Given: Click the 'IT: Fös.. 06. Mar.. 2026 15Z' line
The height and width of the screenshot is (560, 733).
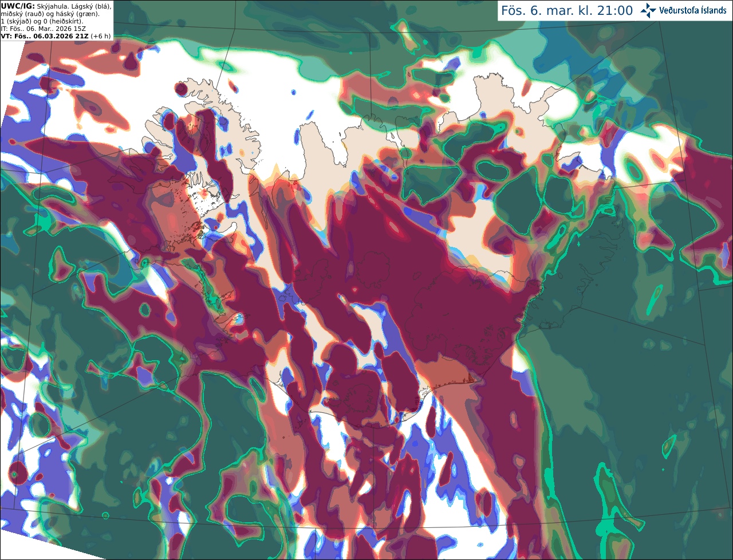Looking at the screenshot, I should (44, 29).
